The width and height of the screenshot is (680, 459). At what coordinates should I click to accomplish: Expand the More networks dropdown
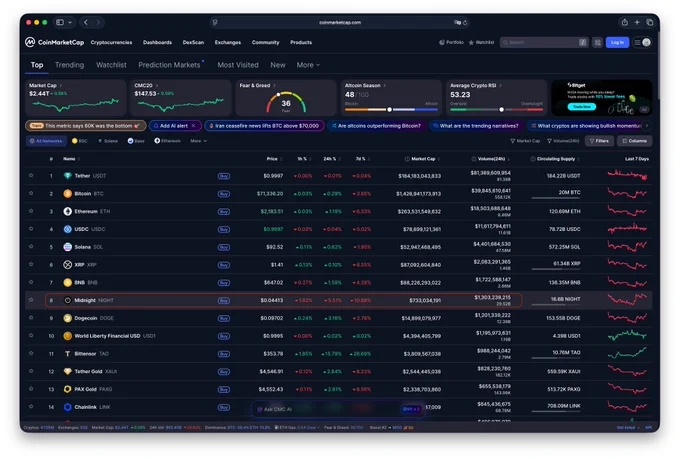199,141
